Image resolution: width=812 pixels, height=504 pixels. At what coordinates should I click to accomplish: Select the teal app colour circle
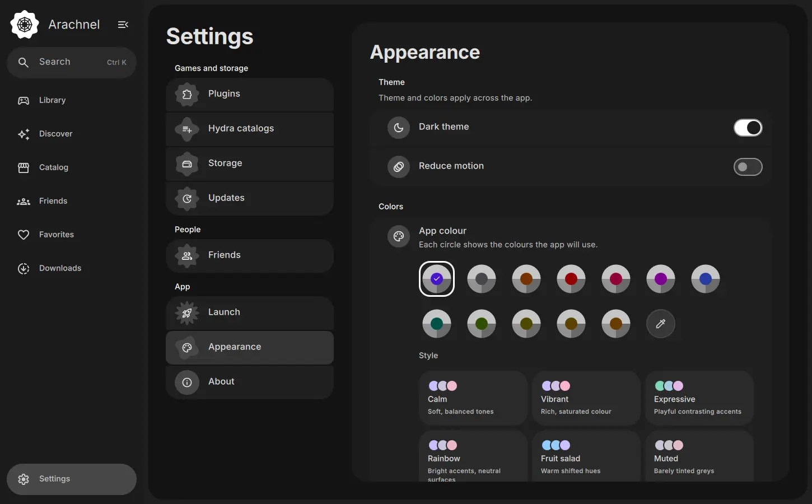click(x=437, y=324)
